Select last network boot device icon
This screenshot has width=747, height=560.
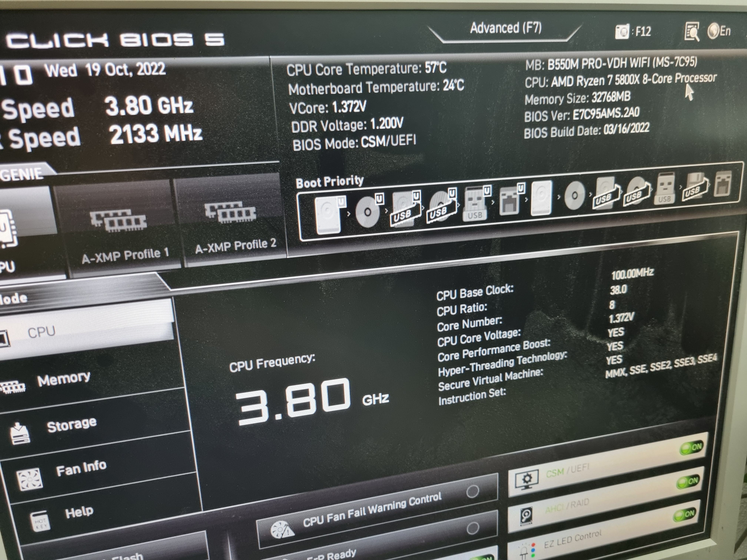(723, 184)
